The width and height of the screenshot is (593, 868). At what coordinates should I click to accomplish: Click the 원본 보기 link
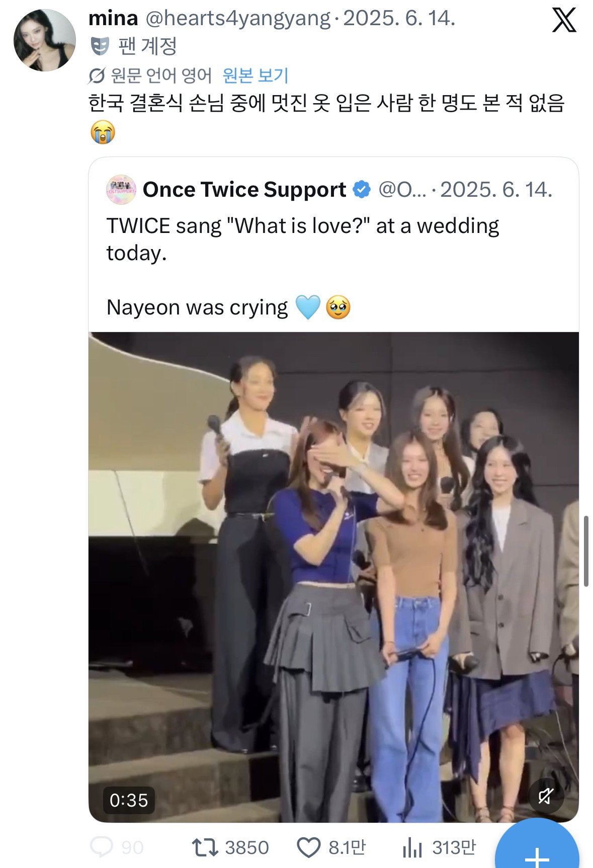pos(256,75)
